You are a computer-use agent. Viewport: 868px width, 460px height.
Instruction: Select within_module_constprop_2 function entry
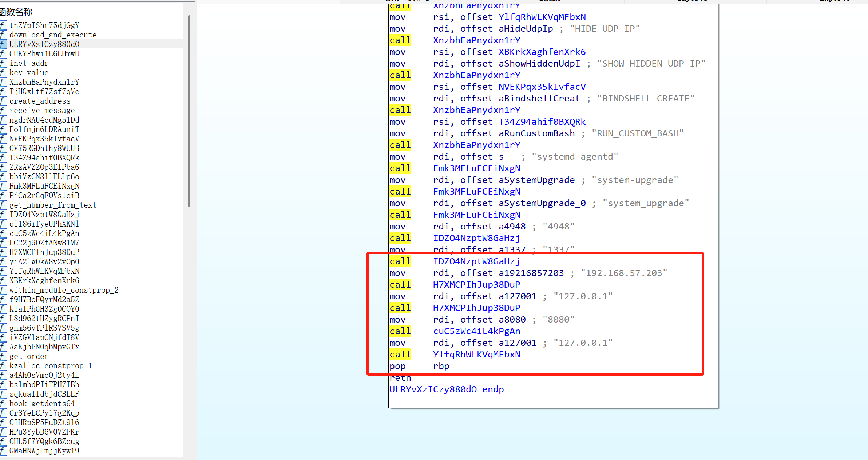(x=64, y=290)
